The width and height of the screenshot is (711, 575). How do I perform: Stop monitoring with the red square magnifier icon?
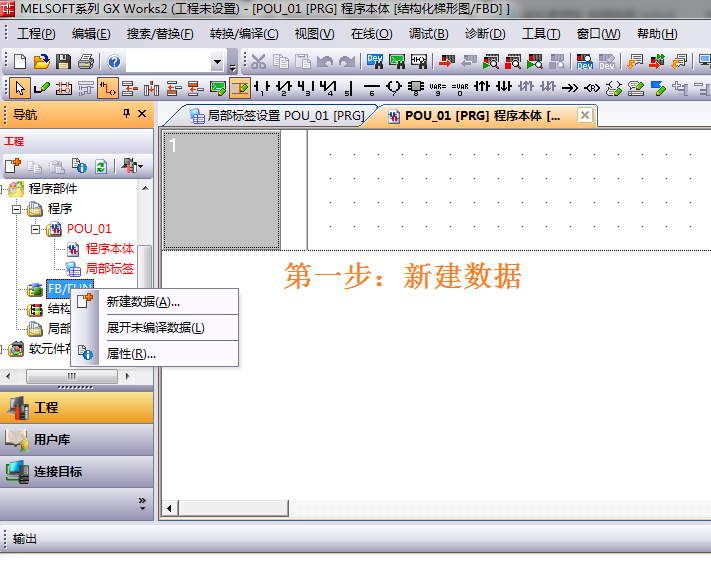(513, 61)
